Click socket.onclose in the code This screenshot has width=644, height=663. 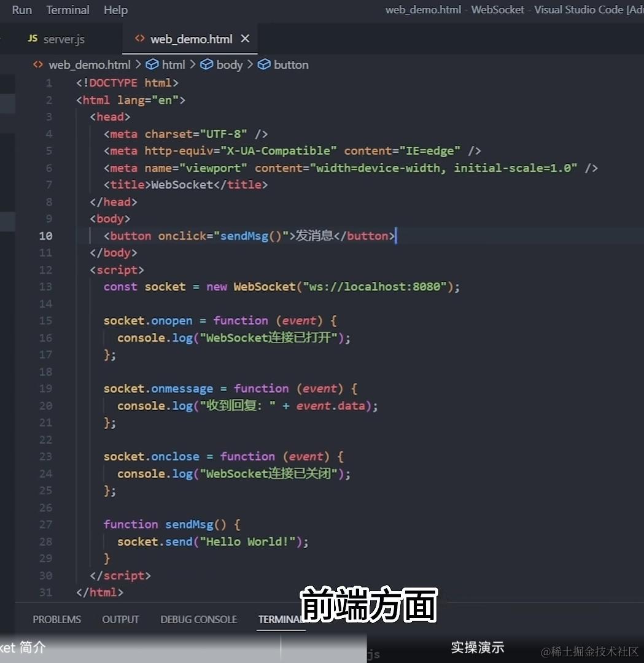(x=152, y=457)
